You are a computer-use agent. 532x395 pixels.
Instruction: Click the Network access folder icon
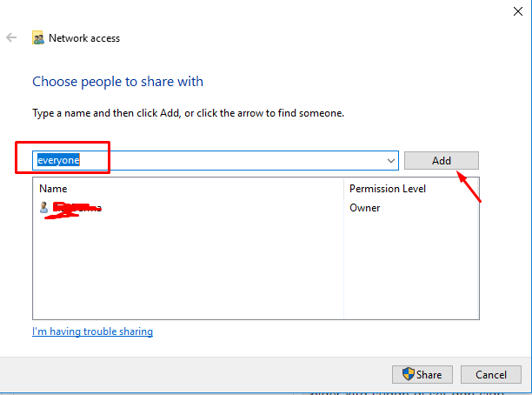[x=38, y=37]
